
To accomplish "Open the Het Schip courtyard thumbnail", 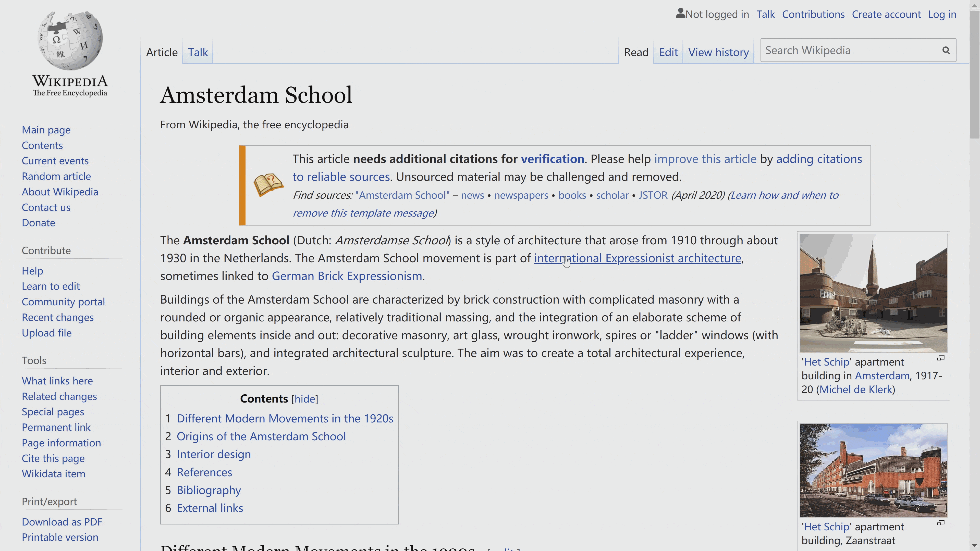I will (874, 293).
